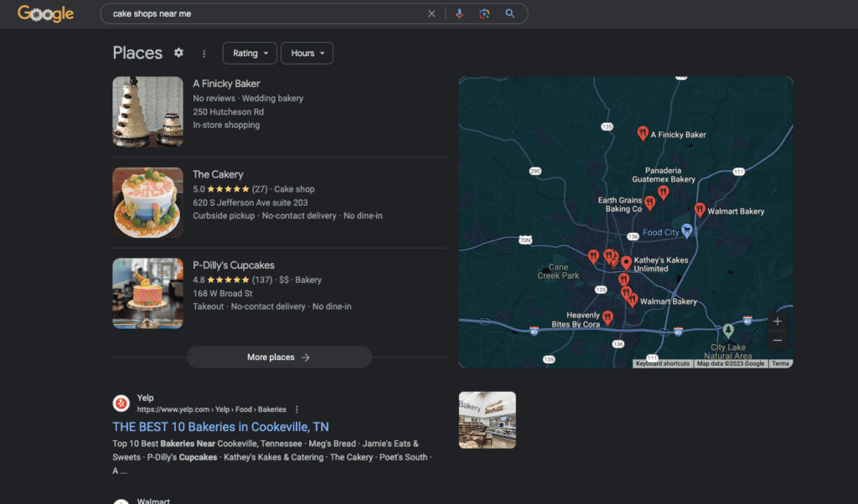Open Yelp result three-dot menu
Viewport: 858px width, 504px height.
(x=297, y=409)
